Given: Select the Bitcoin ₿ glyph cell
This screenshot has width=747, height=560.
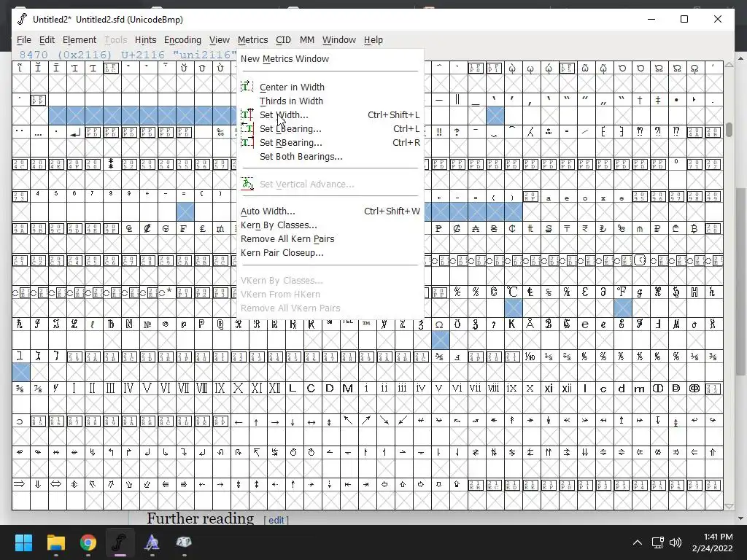Looking at the screenshot, I should click(694, 228).
